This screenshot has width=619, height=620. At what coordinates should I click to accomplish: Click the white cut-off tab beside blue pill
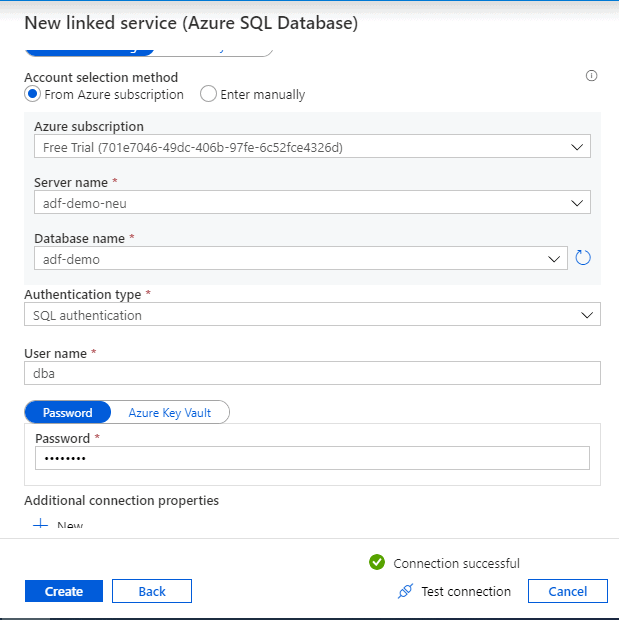(x=213, y=48)
